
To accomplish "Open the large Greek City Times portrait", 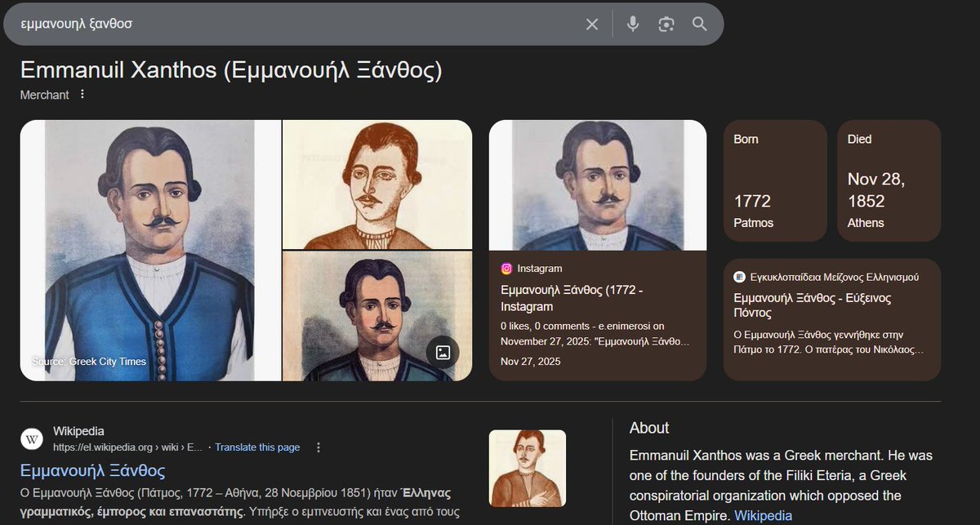I will click(150, 251).
